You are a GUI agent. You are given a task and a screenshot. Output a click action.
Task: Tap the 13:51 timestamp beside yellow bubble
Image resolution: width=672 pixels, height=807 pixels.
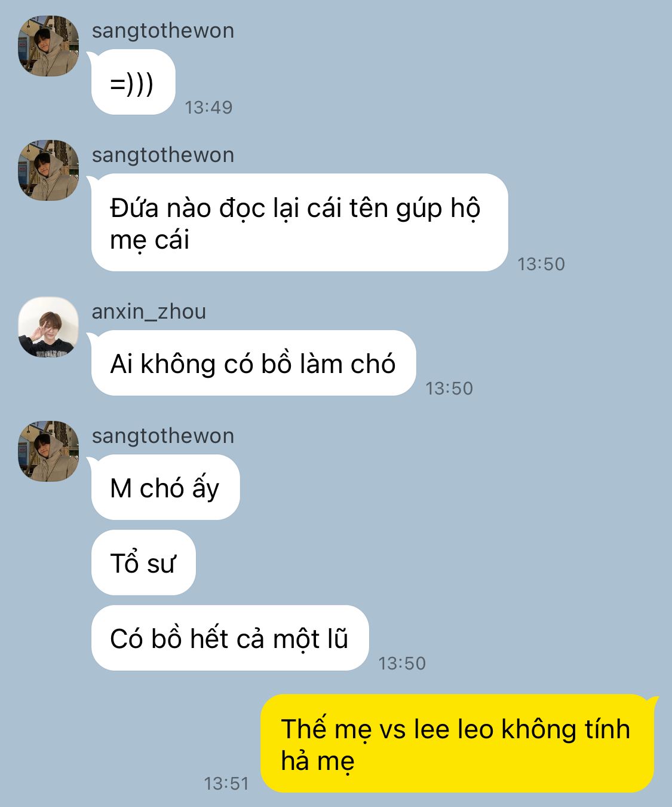click(x=226, y=784)
